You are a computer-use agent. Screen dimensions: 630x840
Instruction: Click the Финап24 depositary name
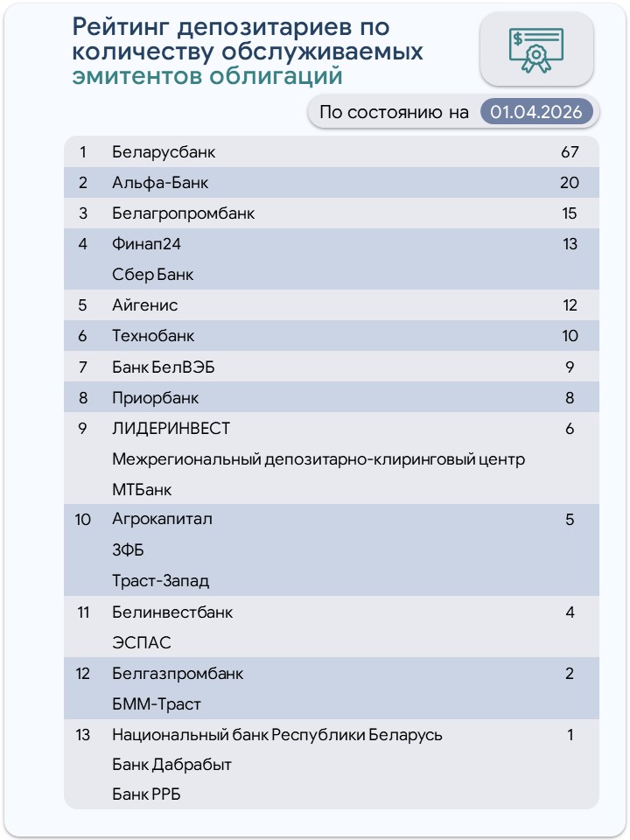coord(146,244)
